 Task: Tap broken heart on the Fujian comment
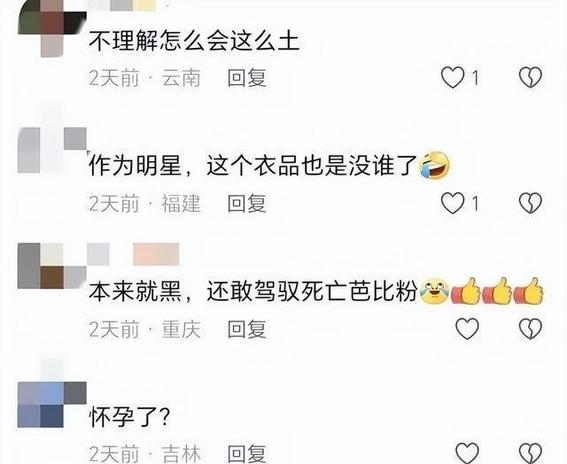(530, 203)
